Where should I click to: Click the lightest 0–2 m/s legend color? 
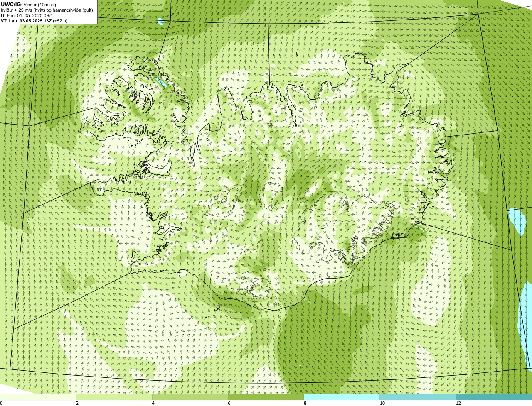pyautogui.click(x=38, y=397)
